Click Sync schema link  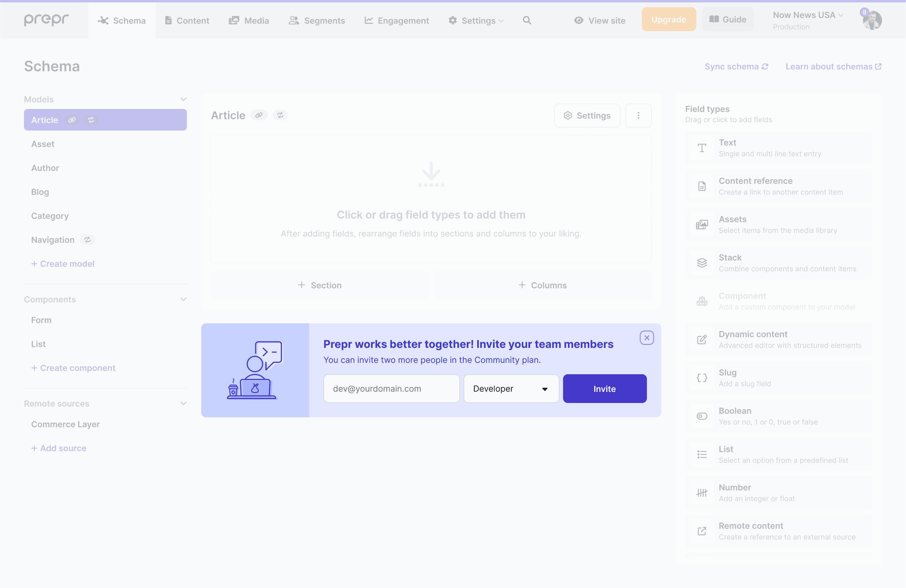(x=736, y=66)
